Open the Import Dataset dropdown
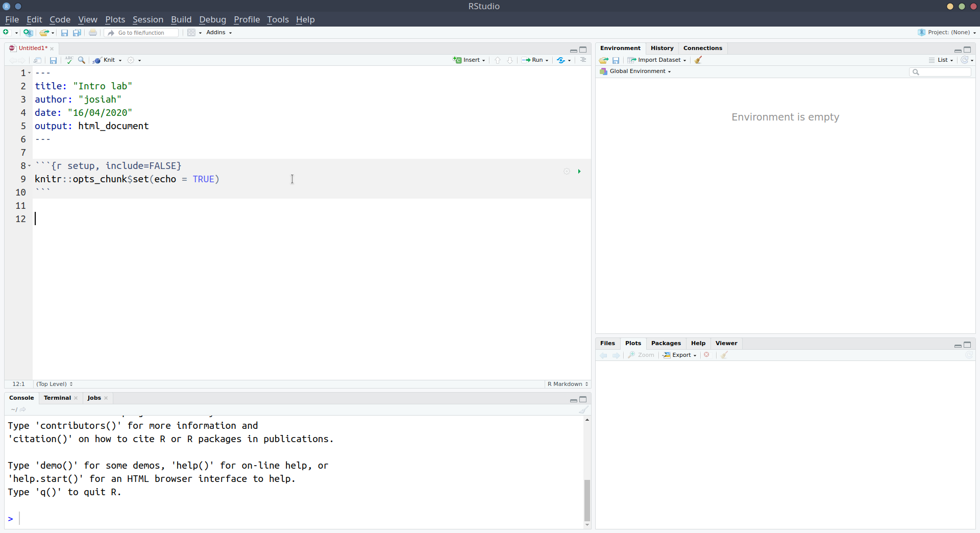The width and height of the screenshot is (980, 533). [661, 60]
